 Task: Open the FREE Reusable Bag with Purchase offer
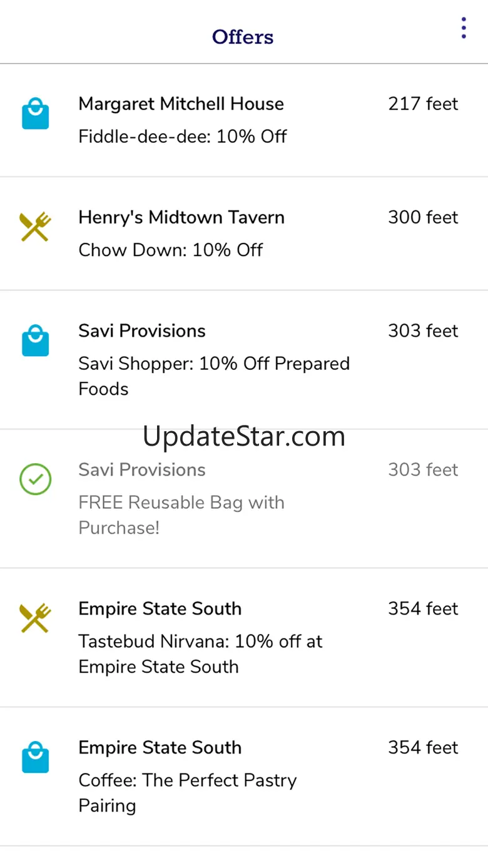tap(244, 499)
